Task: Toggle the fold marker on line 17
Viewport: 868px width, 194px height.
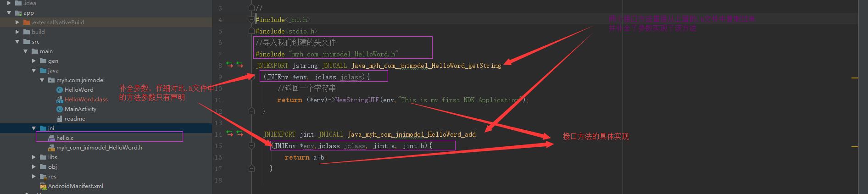Action: pyautogui.click(x=251, y=168)
